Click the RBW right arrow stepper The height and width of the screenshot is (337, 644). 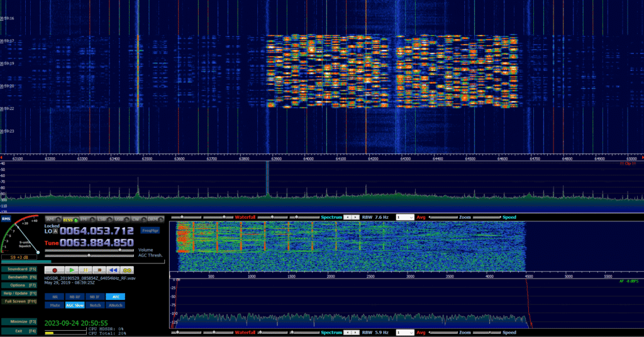356,217
